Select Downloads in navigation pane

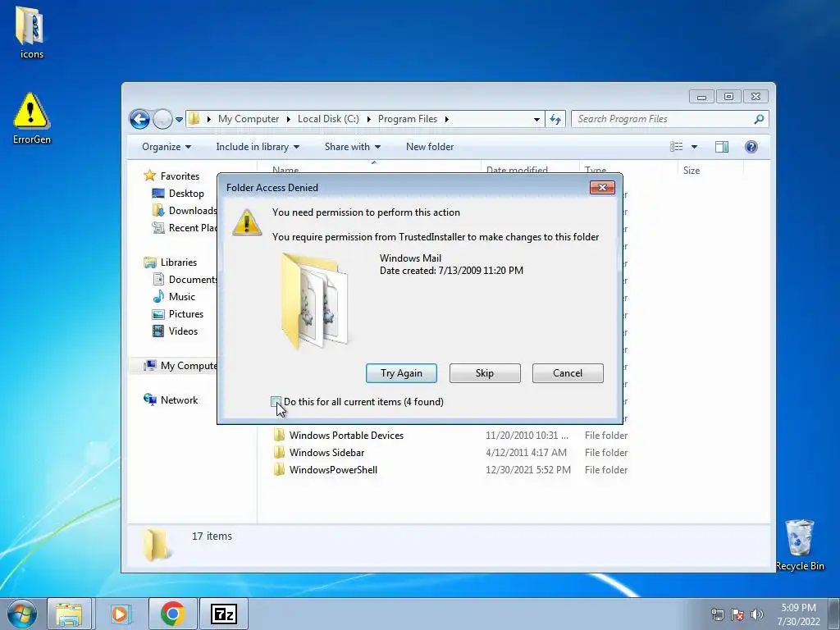tap(185, 211)
